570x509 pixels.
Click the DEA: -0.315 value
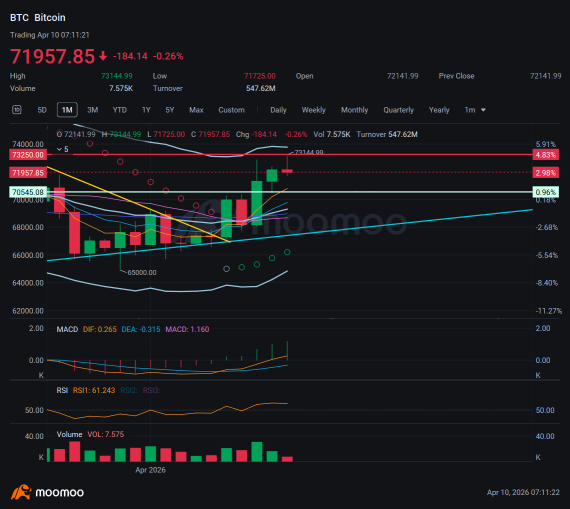(x=141, y=329)
